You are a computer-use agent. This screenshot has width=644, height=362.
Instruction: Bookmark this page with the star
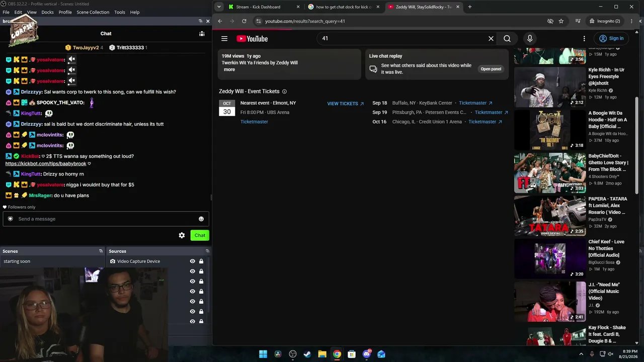click(x=561, y=21)
